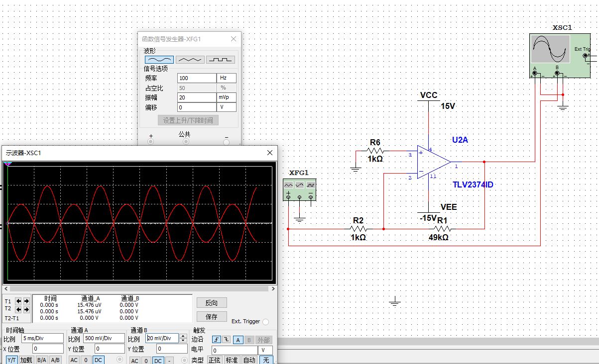599x364 pixels.
Task: Set channel A coupling to AC
Action: tap(74, 360)
